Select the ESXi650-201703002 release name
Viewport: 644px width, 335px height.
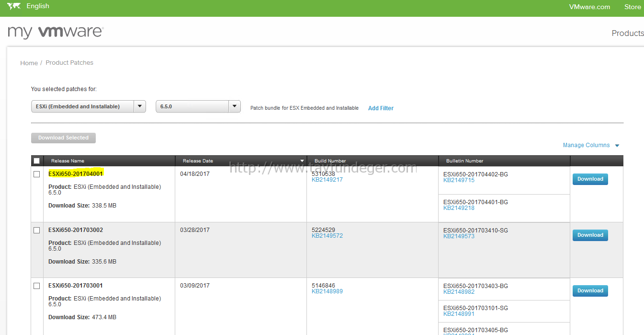click(x=76, y=230)
